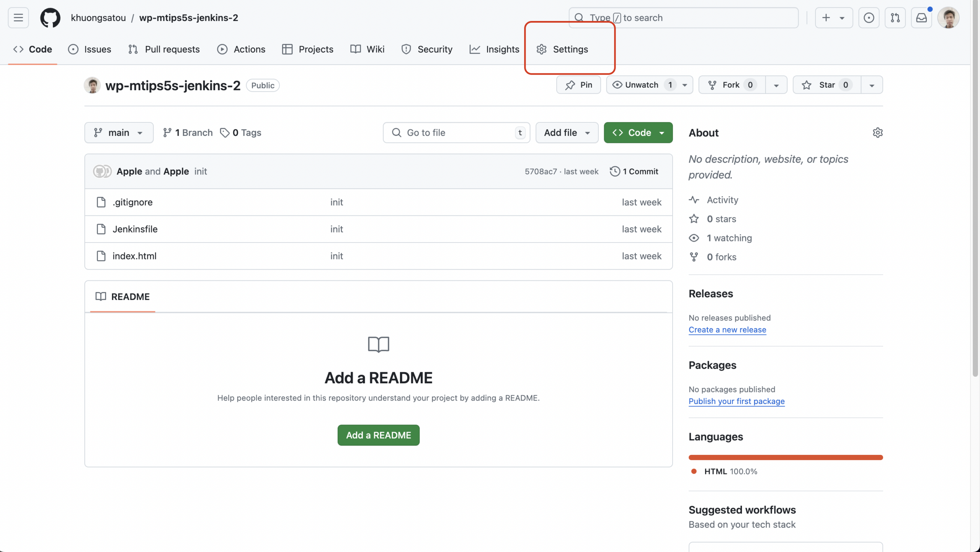
Task: Go to the khuongsatou owner link
Action: [x=98, y=18]
